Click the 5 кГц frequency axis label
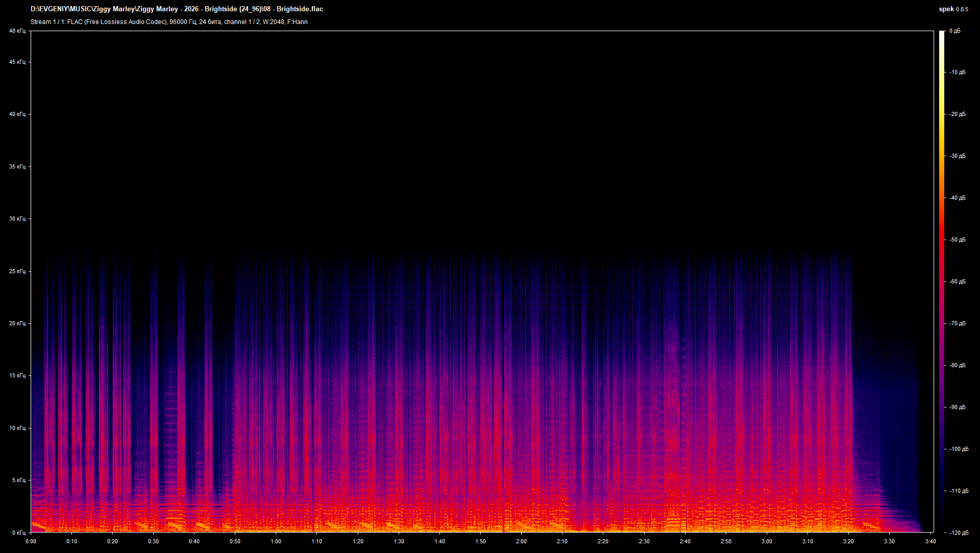Image resolution: width=980 pixels, height=553 pixels. pyautogui.click(x=19, y=480)
